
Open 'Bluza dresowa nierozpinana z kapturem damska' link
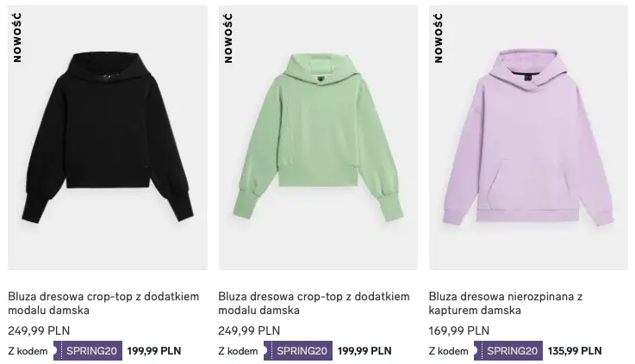[x=506, y=303]
